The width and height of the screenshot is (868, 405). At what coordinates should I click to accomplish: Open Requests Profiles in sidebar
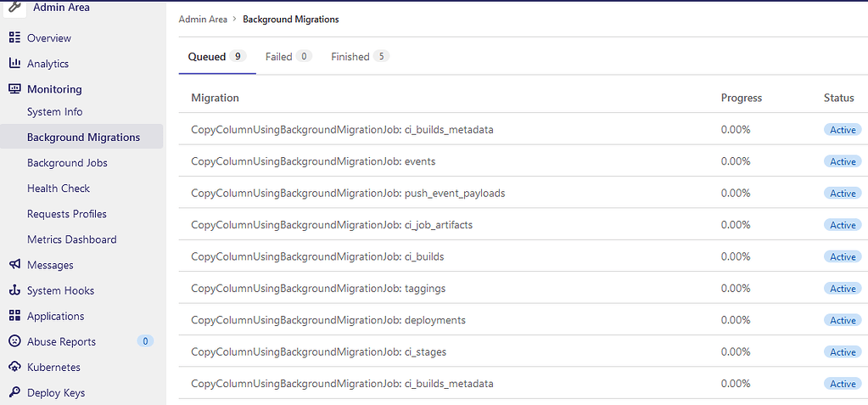click(67, 214)
